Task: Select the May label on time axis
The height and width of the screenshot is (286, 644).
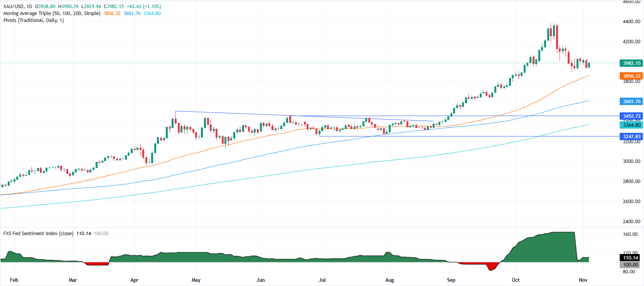Action: coord(196,280)
